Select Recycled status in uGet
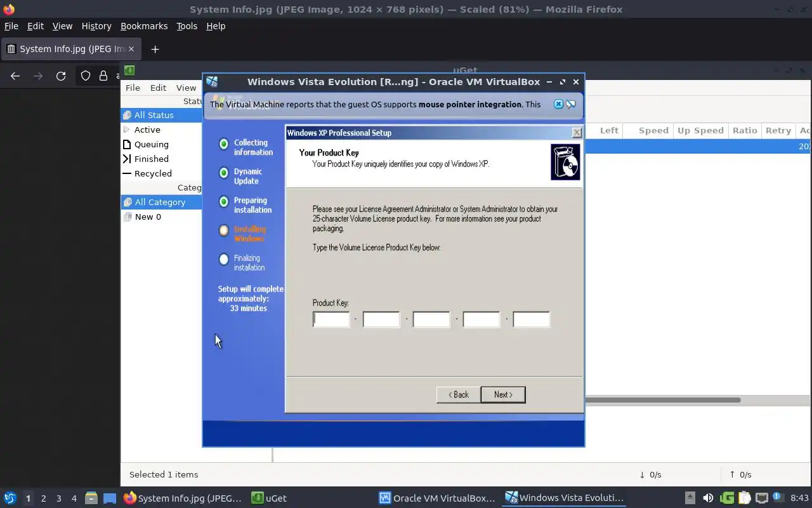812x508 pixels. [x=162, y=173]
